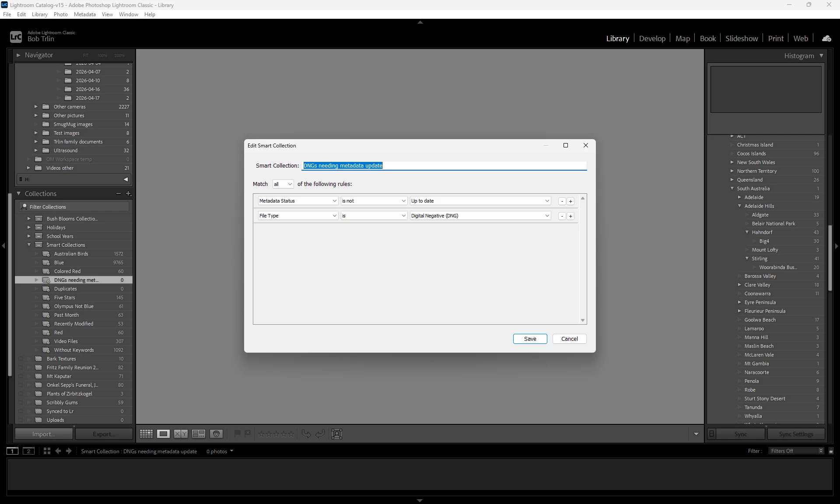Open the Match all dropdown
The image size is (840, 504).
283,184
